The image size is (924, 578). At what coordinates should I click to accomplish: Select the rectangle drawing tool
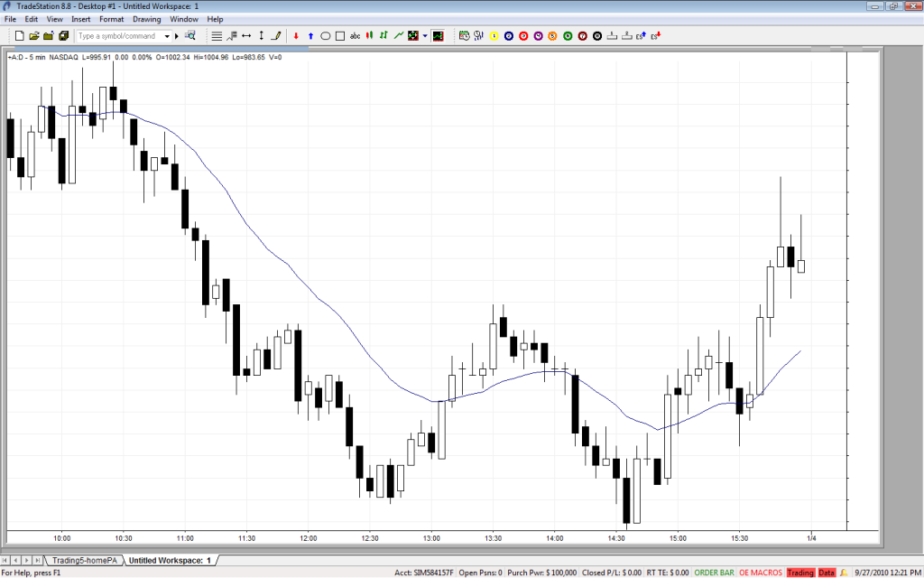(340, 36)
